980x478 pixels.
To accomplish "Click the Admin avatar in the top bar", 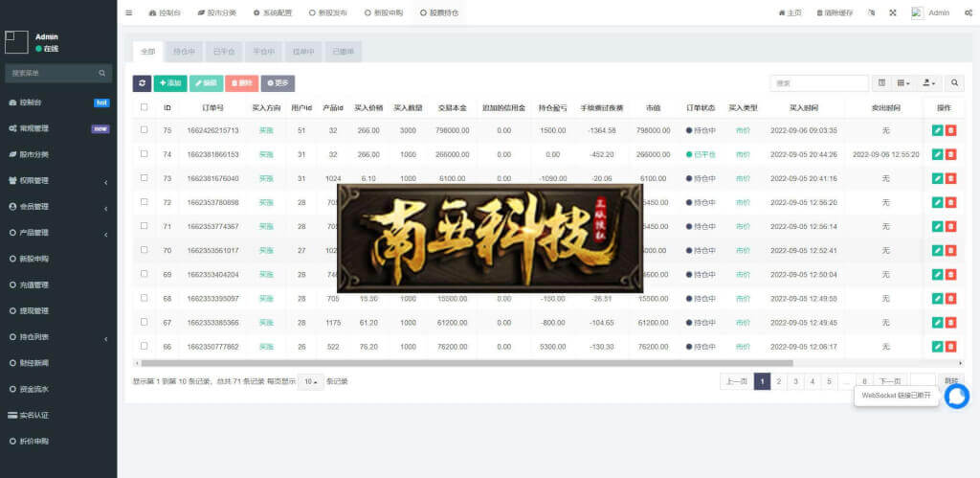I will (918, 12).
